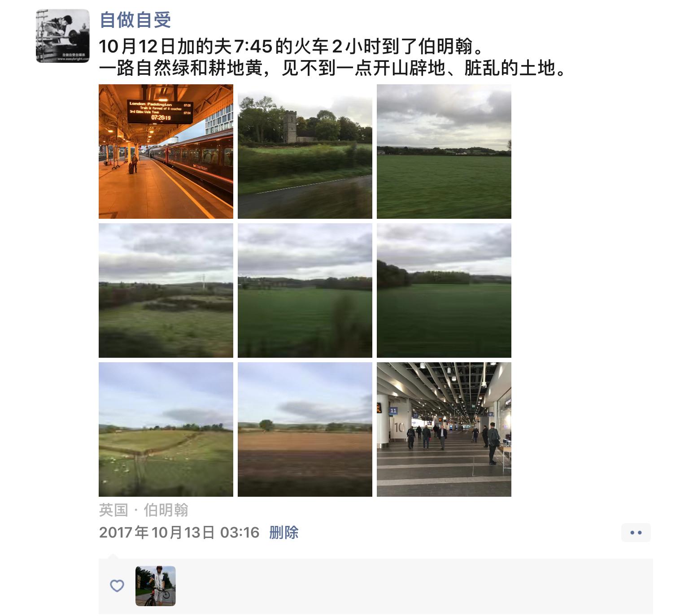Open the poster's black-and-white profile avatar

coord(63,36)
